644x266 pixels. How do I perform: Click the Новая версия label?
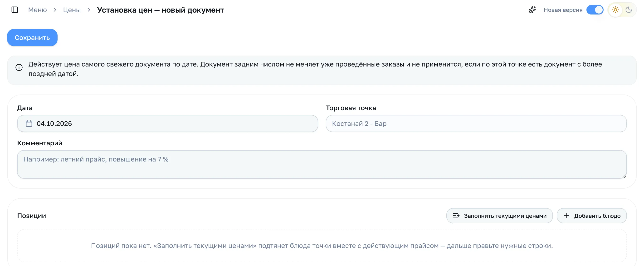(563, 10)
